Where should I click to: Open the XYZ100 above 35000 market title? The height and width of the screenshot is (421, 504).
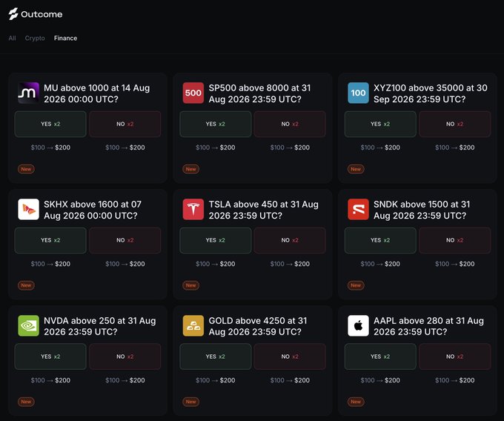431,93
